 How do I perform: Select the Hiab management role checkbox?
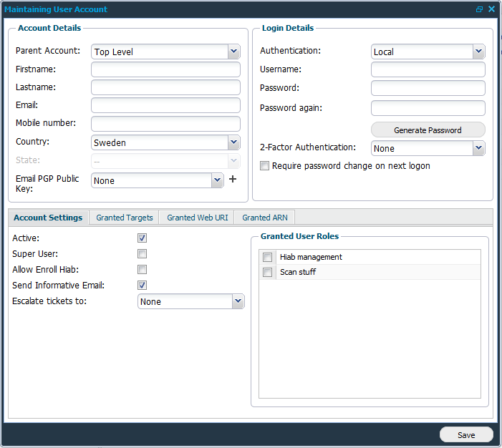click(267, 257)
